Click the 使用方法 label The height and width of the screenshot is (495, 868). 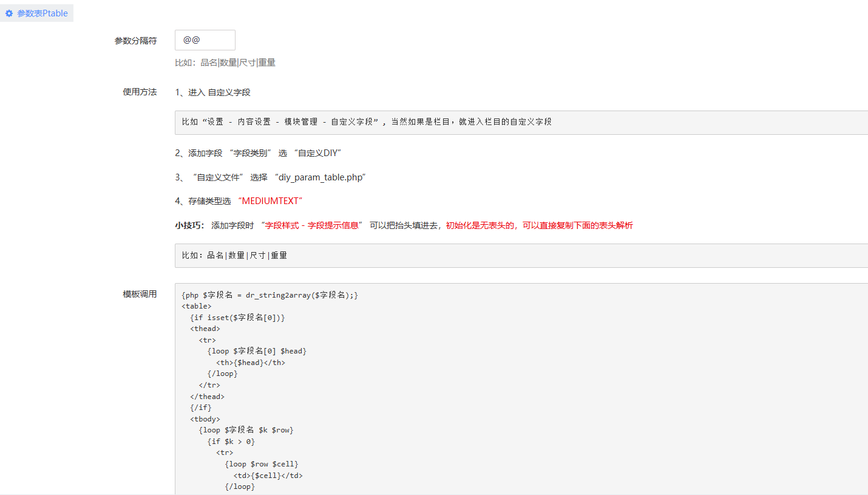tap(140, 92)
